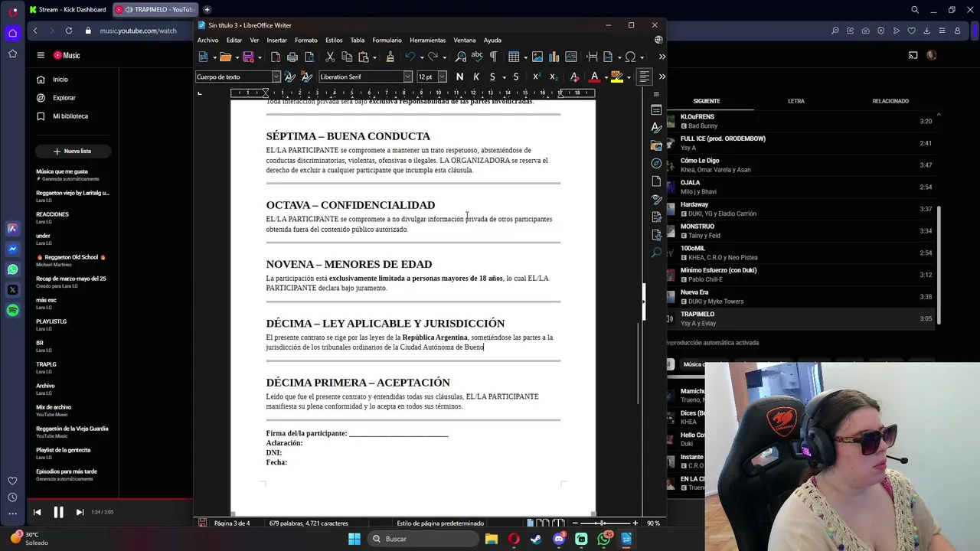
Task: Toggle left text alignment
Action: (645, 77)
